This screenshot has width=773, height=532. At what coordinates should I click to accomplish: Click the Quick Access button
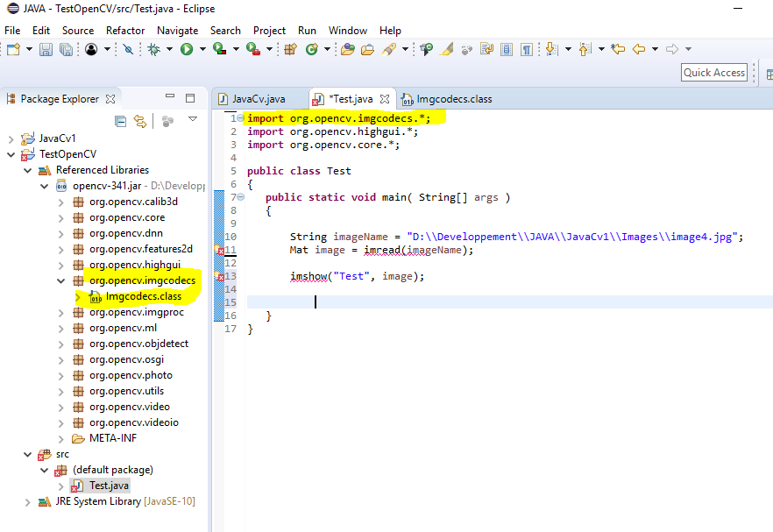tap(713, 73)
